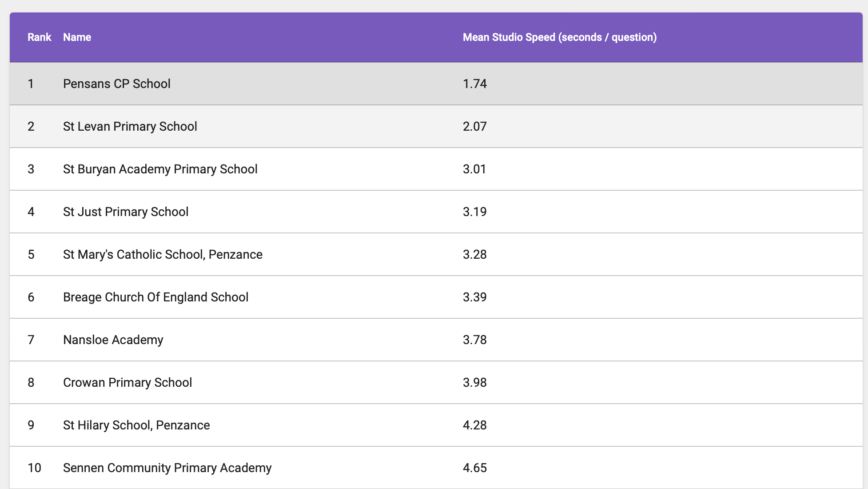Select St Hilary School, Penzance
Image resolution: width=868 pixels, height=489 pixels.
click(136, 425)
